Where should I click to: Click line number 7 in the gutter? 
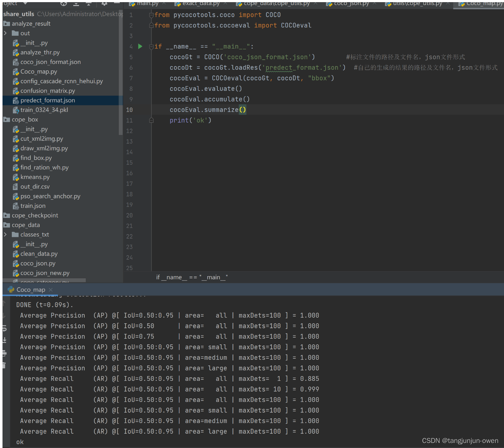(x=131, y=78)
